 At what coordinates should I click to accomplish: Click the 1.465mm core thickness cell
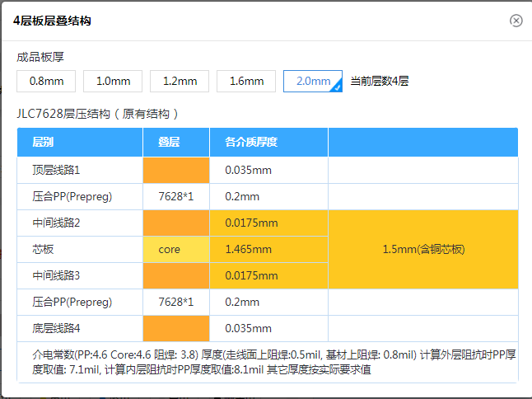coord(268,249)
